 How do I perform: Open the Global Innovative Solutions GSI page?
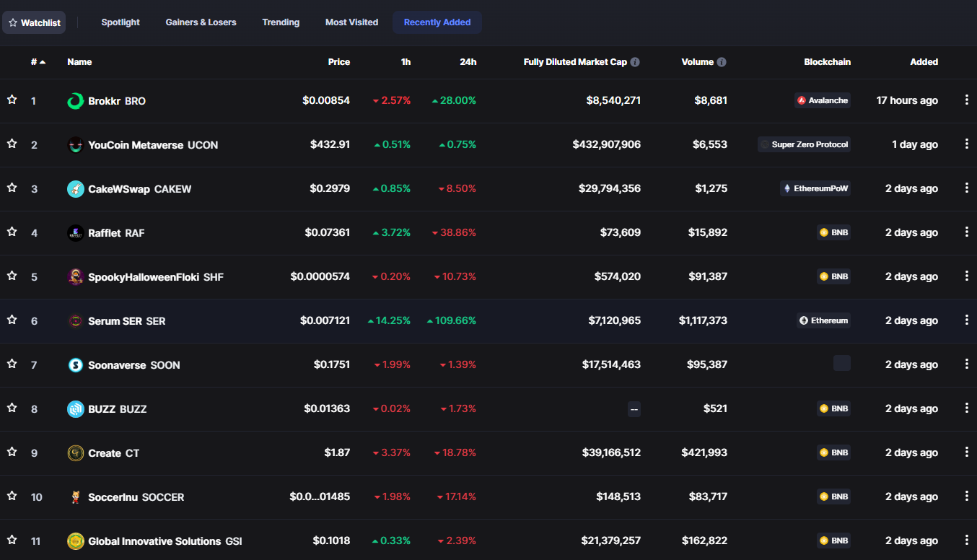coord(155,541)
